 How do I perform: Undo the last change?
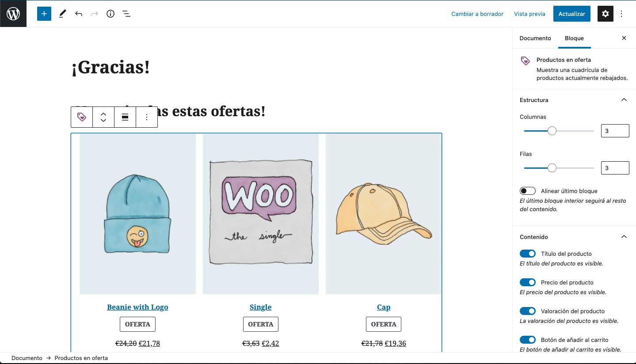79,14
